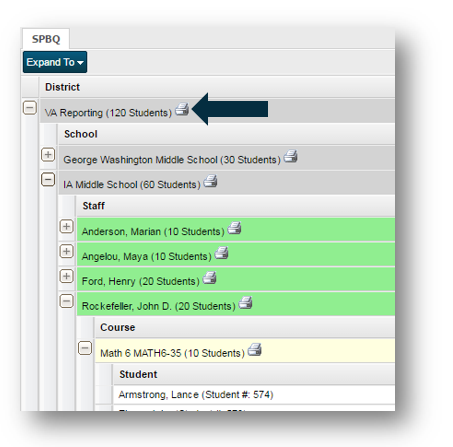Expand Angelou, Maya staff row
The image size is (453, 447).
66,251
